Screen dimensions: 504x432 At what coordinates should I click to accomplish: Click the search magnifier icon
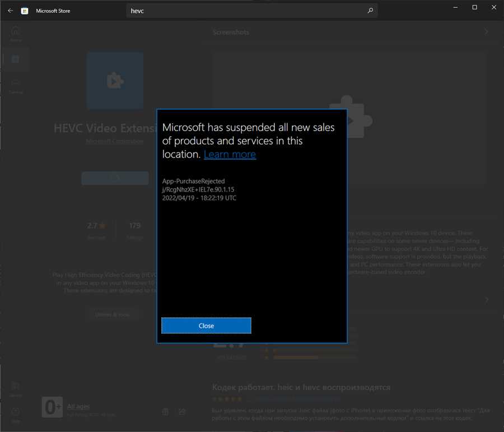370,11
